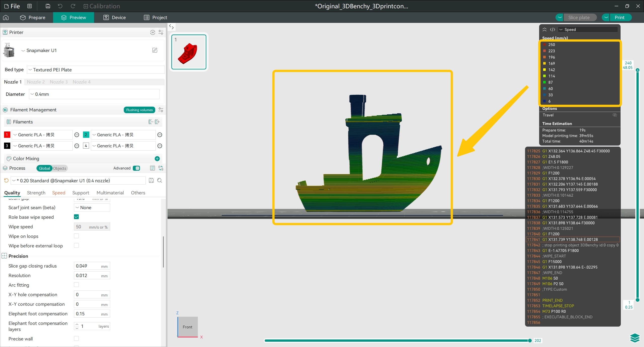Uncheck Role base wipe speed

tap(76, 217)
